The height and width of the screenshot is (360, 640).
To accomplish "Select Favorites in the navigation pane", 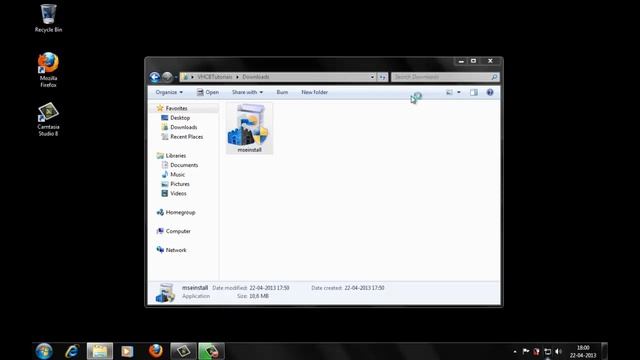I will pyautogui.click(x=176, y=108).
